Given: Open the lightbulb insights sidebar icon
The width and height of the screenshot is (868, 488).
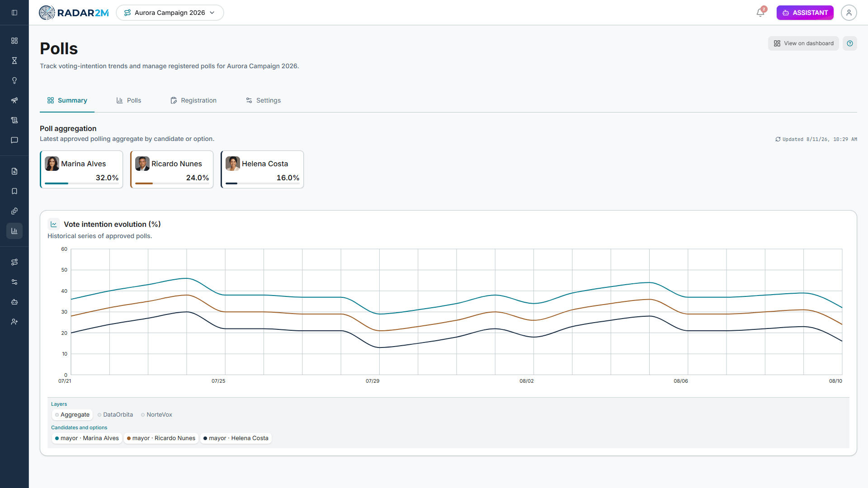Looking at the screenshot, I should (14, 80).
